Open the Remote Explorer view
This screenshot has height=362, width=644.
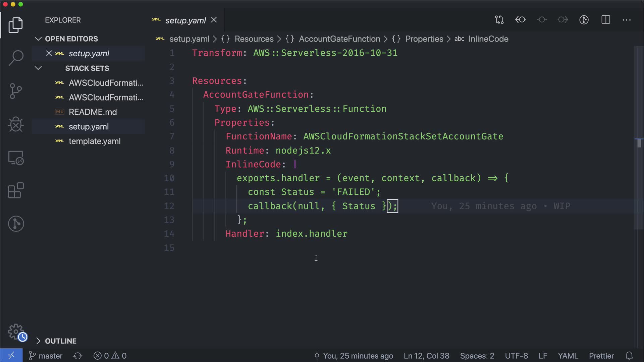point(16,158)
